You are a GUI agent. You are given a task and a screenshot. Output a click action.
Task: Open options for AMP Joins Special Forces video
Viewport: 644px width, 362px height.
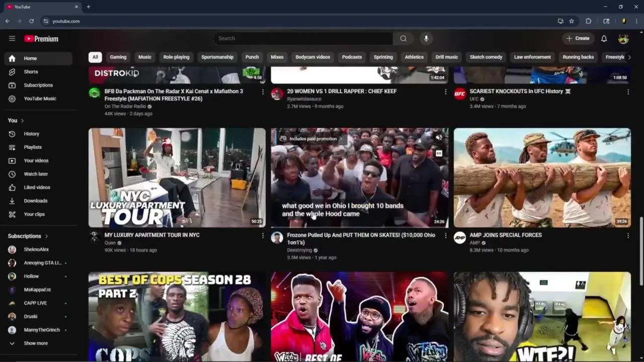(x=628, y=235)
